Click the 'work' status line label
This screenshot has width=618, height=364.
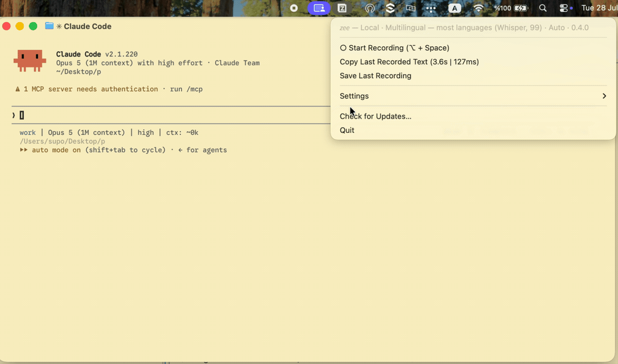coord(28,132)
